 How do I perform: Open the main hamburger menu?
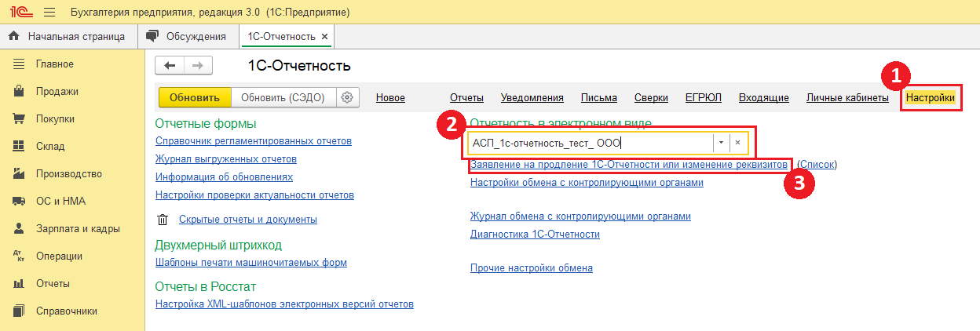49,13
